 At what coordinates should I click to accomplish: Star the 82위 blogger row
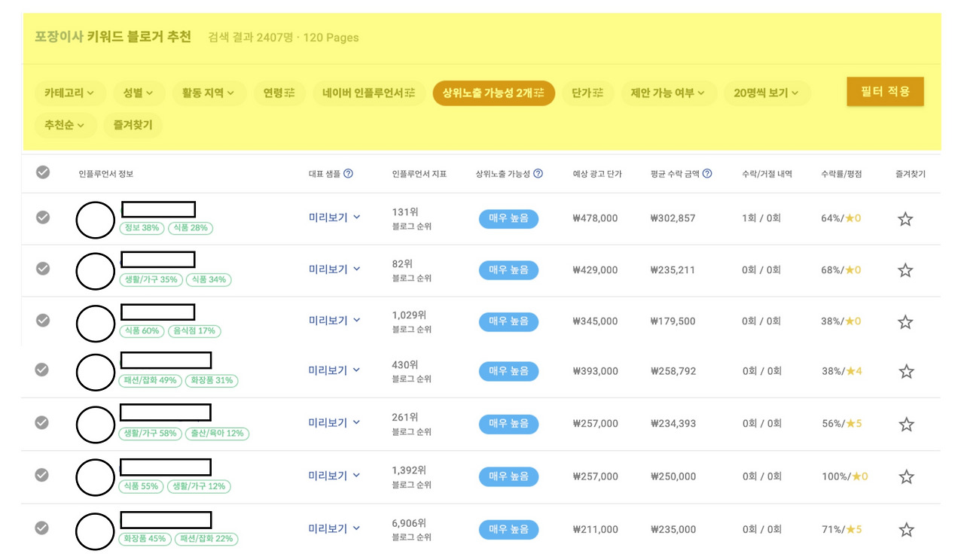pos(905,270)
